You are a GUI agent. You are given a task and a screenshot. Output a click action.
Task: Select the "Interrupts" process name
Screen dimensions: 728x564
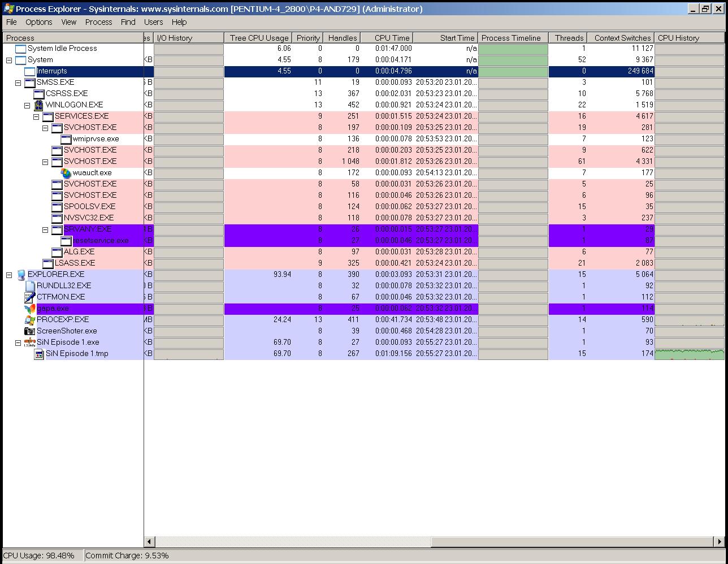pyautogui.click(x=52, y=71)
